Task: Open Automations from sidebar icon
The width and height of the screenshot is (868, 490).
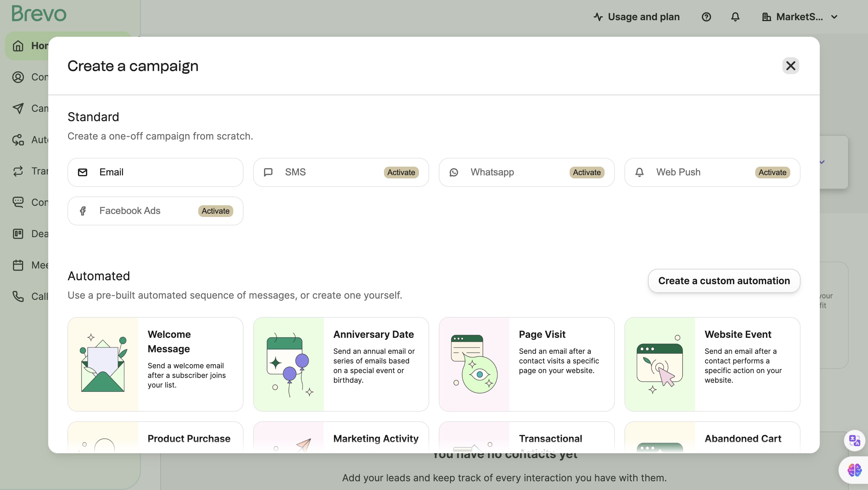Action: tap(18, 140)
